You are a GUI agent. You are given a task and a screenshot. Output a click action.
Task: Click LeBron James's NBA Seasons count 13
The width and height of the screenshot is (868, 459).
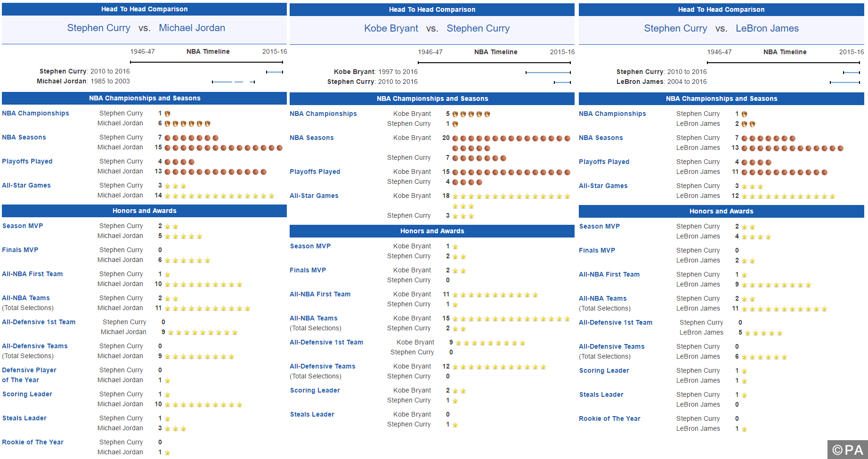click(735, 148)
